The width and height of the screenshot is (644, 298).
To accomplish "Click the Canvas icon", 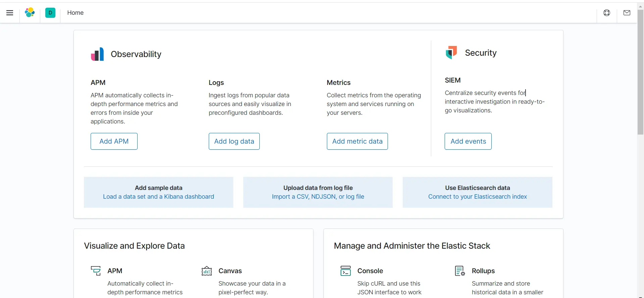I will 207,271.
